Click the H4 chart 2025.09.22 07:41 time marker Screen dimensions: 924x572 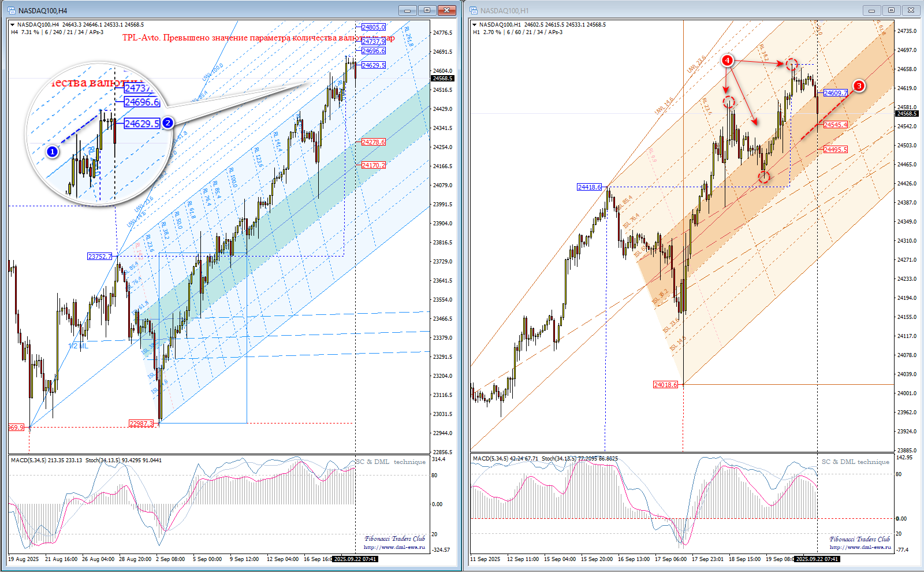pyautogui.click(x=356, y=559)
